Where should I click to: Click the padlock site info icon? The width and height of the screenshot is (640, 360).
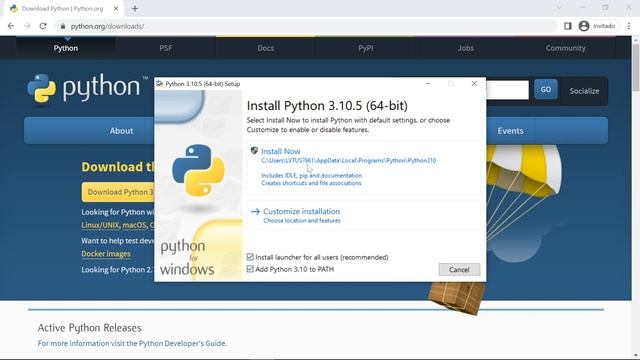point(62,26)
